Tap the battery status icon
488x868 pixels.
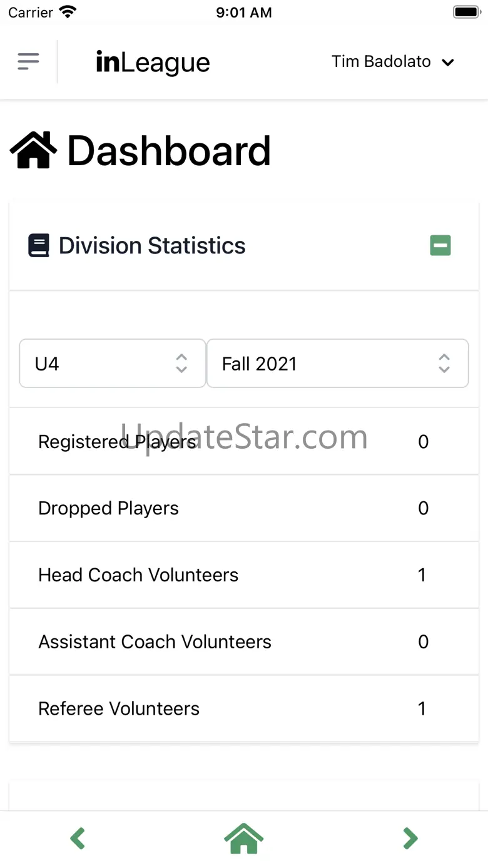coord(465,12)
